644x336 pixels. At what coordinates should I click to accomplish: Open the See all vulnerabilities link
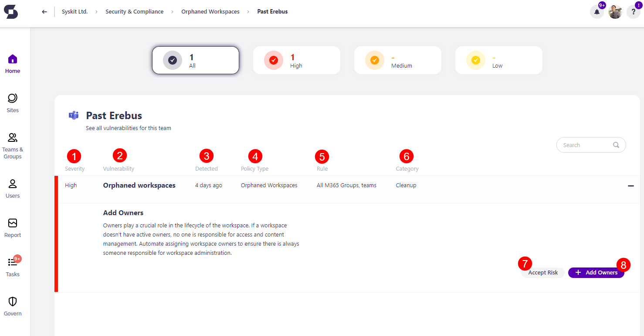[x=128, y=128]
